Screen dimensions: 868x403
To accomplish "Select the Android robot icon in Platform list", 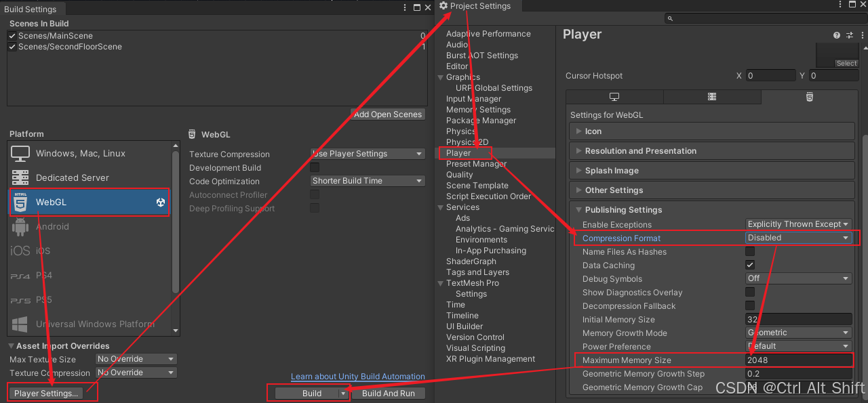I will pos(20,227).
